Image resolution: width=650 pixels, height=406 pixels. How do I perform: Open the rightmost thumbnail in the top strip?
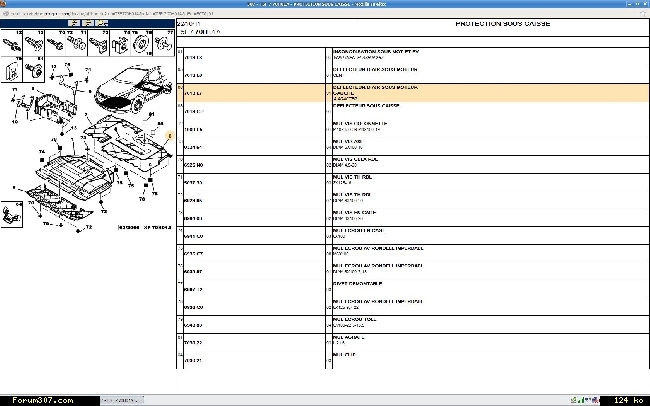pos(164,43)
